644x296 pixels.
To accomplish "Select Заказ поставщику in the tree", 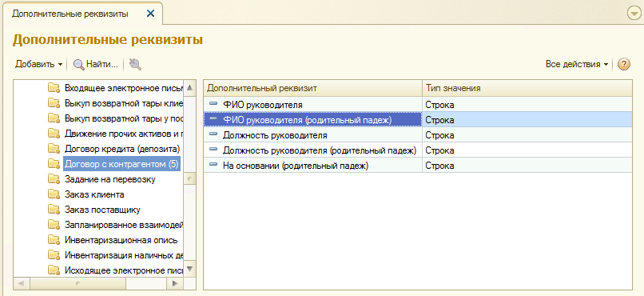I will (102, 210).
